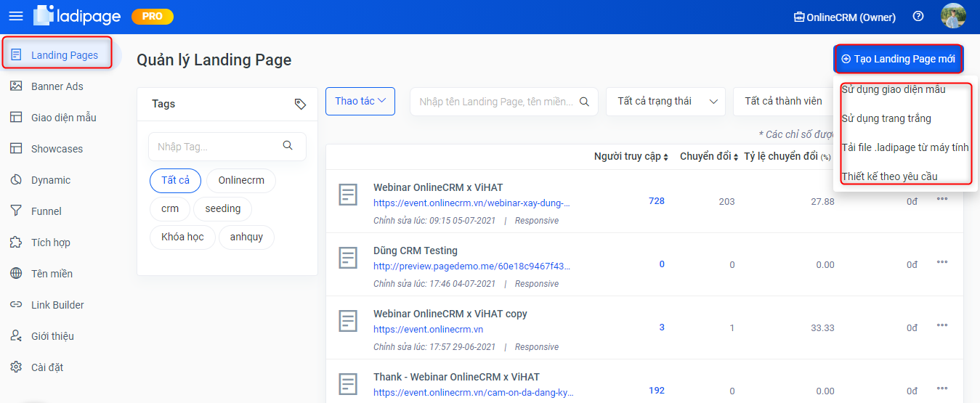Choose Sử dụng trang trắng option
The width and height of the screenshot is (980, 403).
886,118
